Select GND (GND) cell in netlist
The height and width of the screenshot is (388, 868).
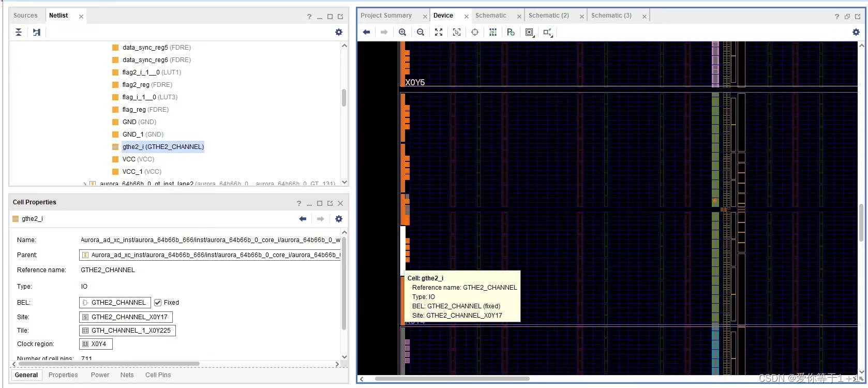[x=139, y=122]
